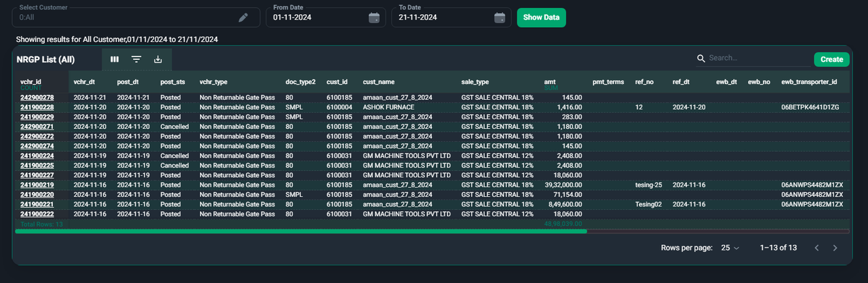Viewport: 868px width, 283px height.
Task: Open voucher link 241900224
Action: (37, 155)
